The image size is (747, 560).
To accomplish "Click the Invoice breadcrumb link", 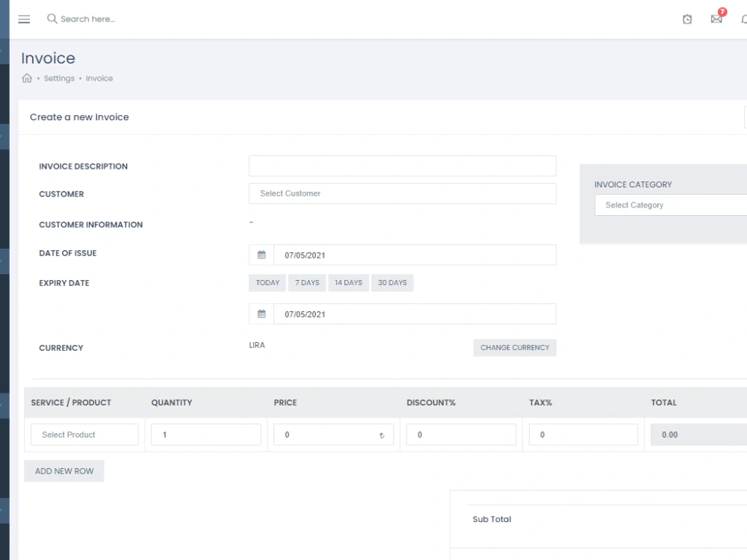I will [x=99, y=78].
